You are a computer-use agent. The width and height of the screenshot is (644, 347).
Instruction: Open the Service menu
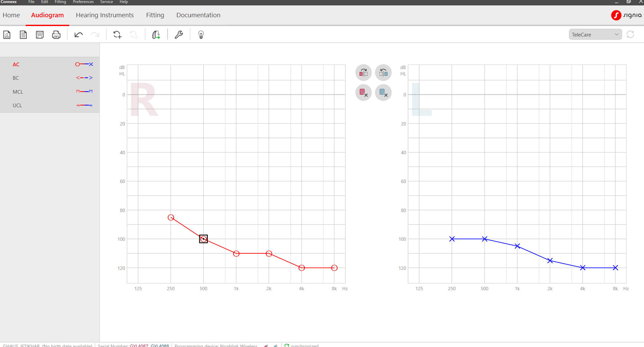pyautogui.click(x=106, y=2)
